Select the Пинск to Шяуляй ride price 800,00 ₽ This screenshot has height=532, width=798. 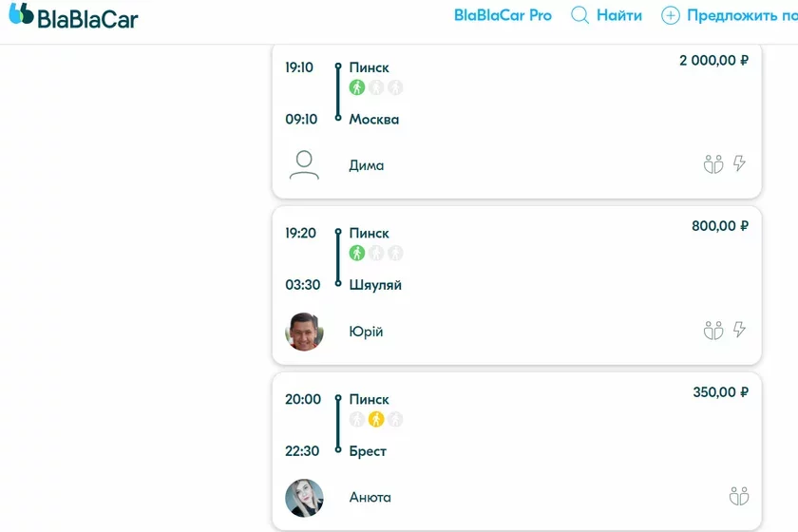coord(720,225)
